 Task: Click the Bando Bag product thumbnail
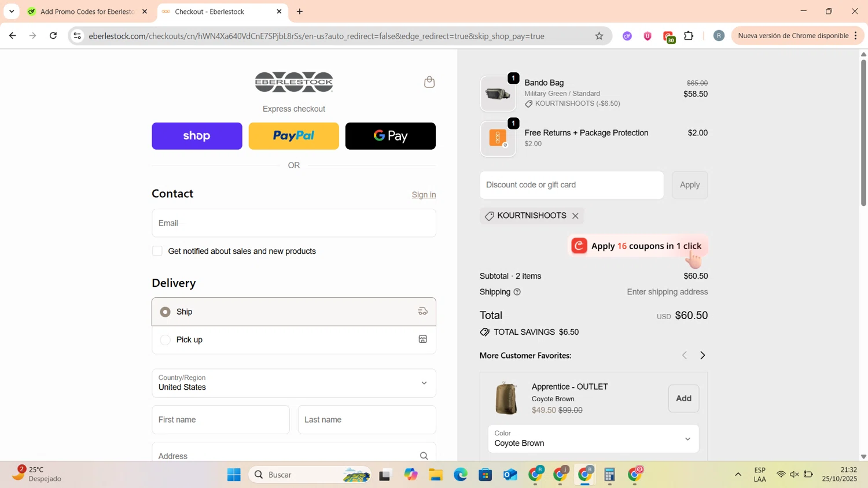(x=498, y=94)
